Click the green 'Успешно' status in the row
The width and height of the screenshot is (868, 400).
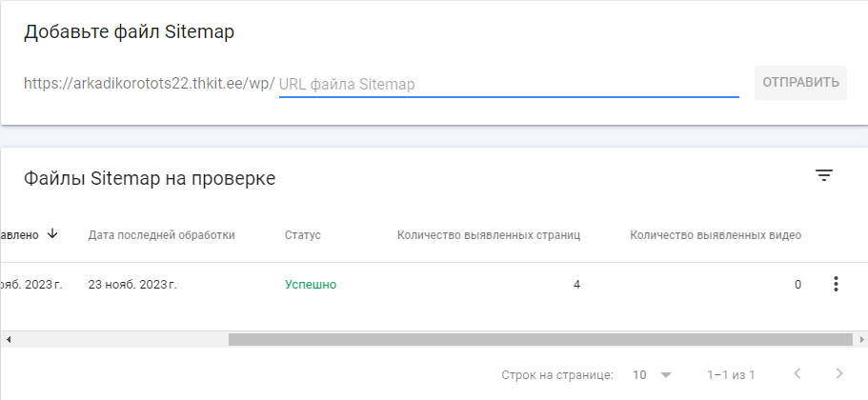pyautogui.click(x=311, y=285)
